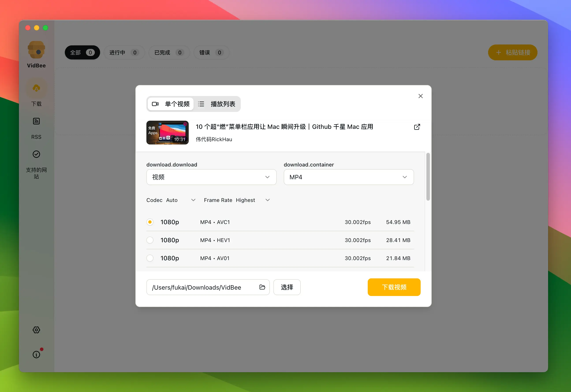Open the download cloud icon in sidebar
The width and height of the screenshot is (571, 392).
pos(36,88)
